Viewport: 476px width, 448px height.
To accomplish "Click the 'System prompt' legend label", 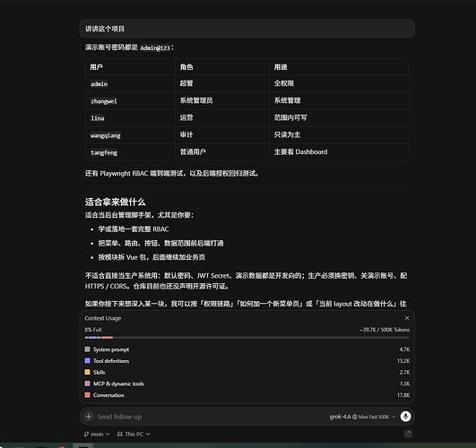I will (x=111, y=349).
